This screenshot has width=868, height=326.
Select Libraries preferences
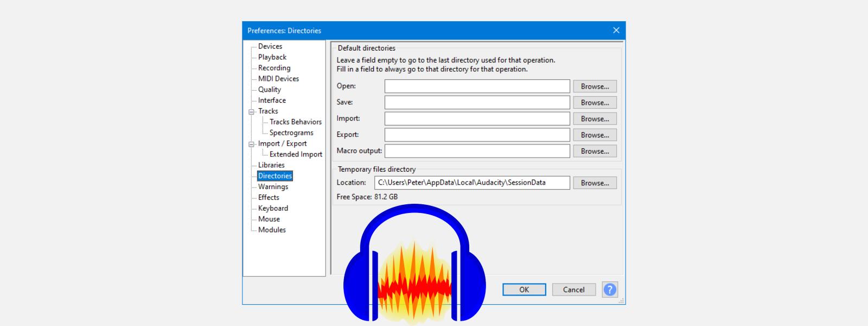point(271,165)
